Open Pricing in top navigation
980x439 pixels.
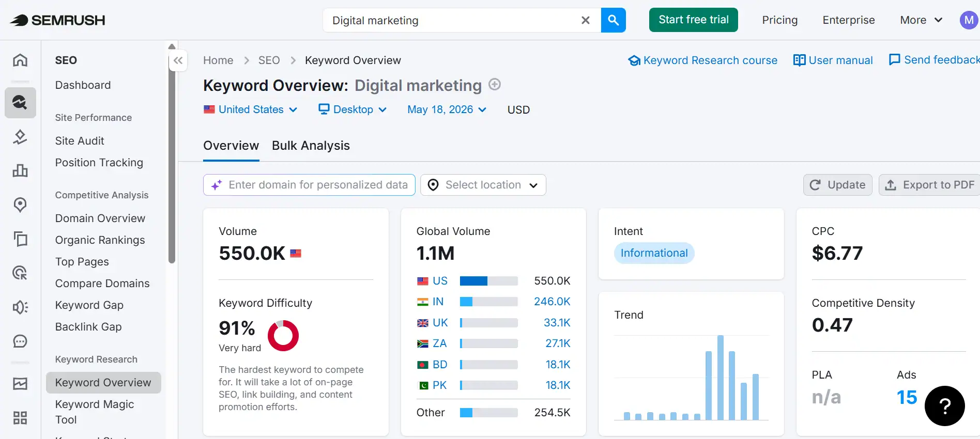click(x=779, y=20)
